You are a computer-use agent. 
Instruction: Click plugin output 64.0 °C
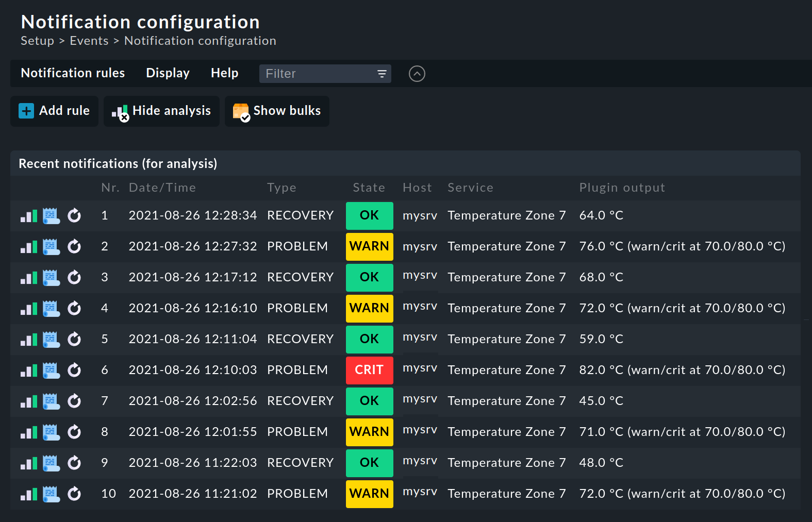[x=601, y=215]
